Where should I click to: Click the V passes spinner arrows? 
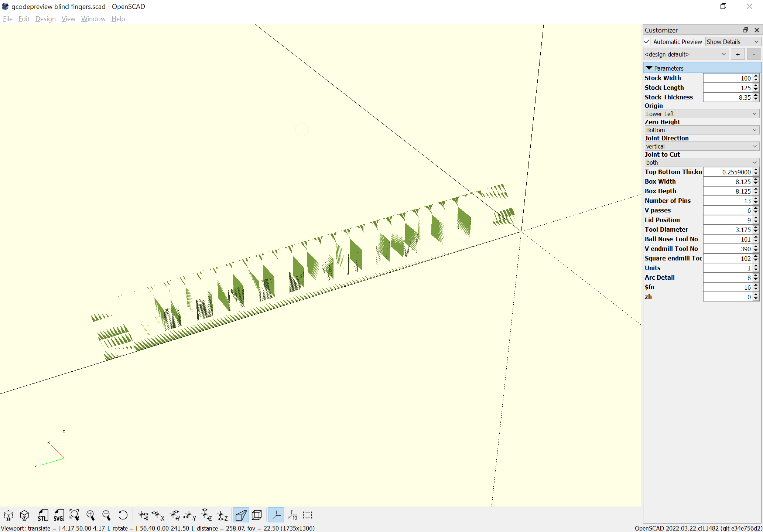pos(756,210)
